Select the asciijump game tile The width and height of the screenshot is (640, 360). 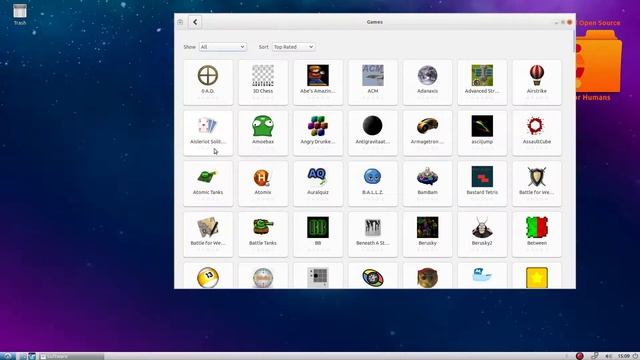pos(482,133)
